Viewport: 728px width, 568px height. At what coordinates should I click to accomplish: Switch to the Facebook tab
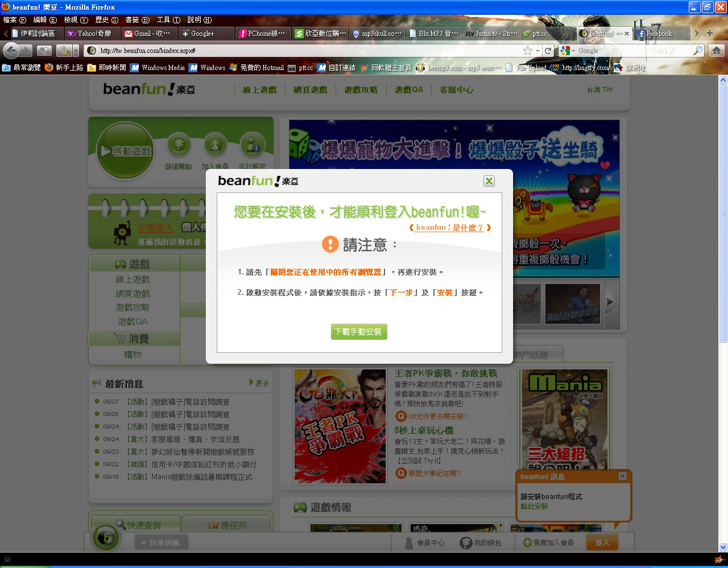[x=661, y=34]
